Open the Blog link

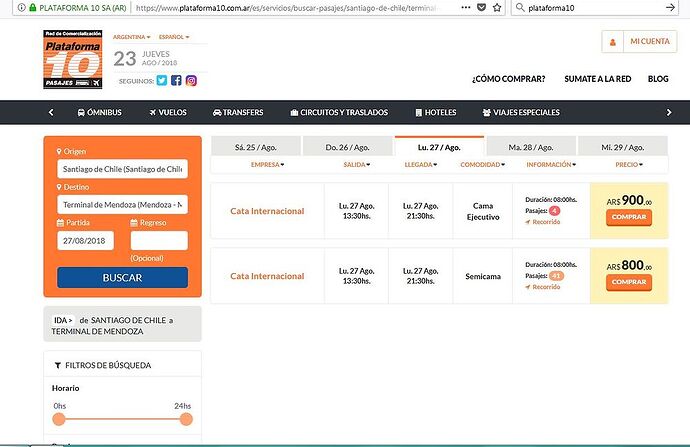coord(658,79)
